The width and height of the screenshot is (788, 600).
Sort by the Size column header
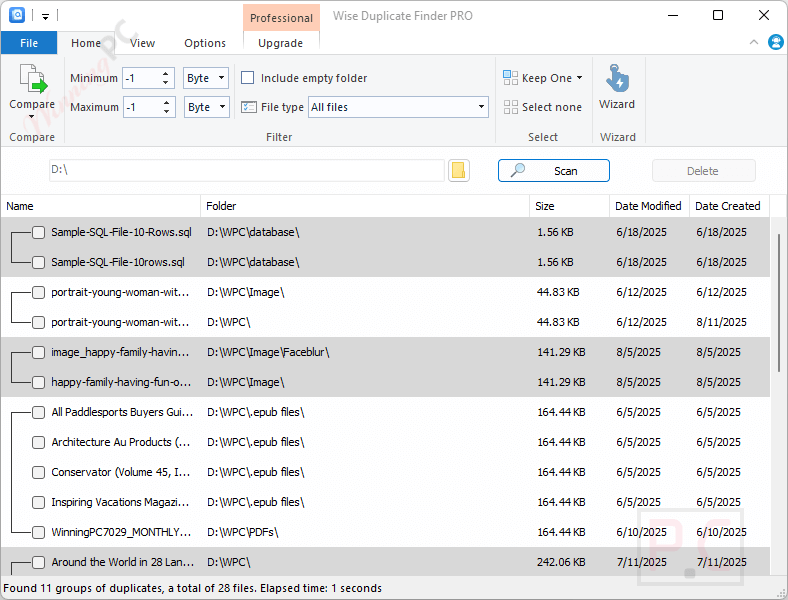point(569,206)
